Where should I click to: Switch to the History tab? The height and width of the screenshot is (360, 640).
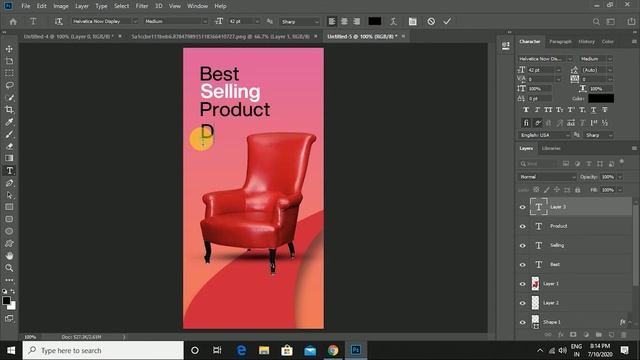(x=586, y=42)
